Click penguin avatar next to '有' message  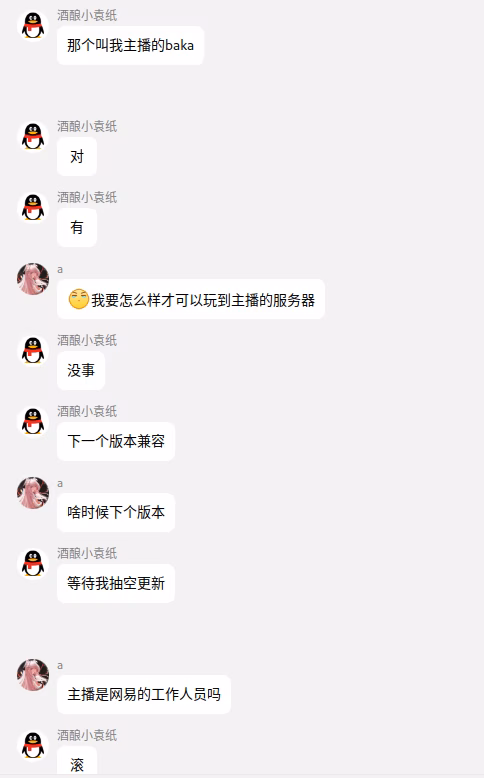pos(33,207)
